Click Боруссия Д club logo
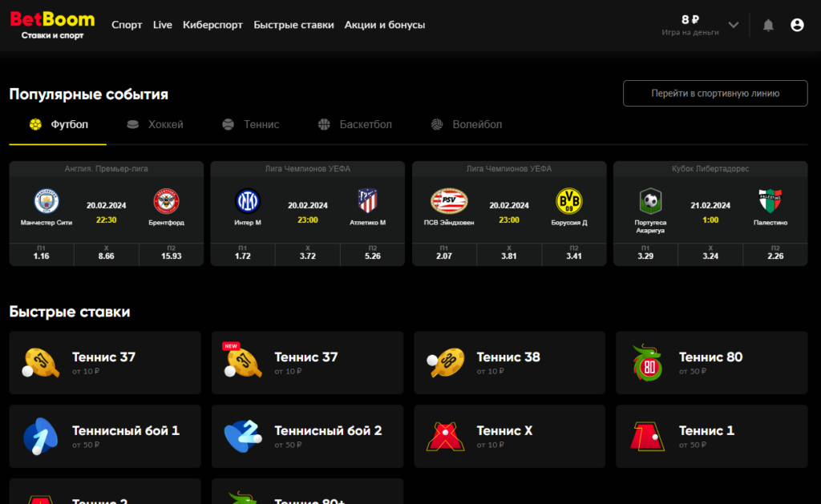The image size is (821, 504). tap(569, 201)
